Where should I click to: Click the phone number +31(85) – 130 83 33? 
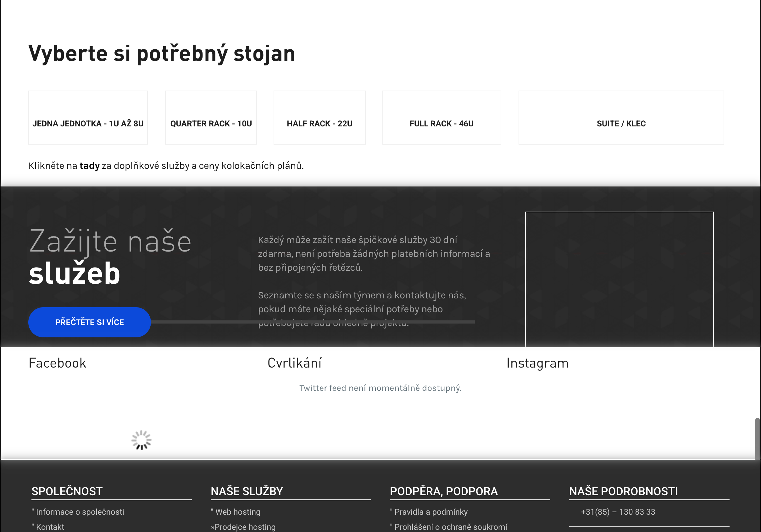point(619,512)
